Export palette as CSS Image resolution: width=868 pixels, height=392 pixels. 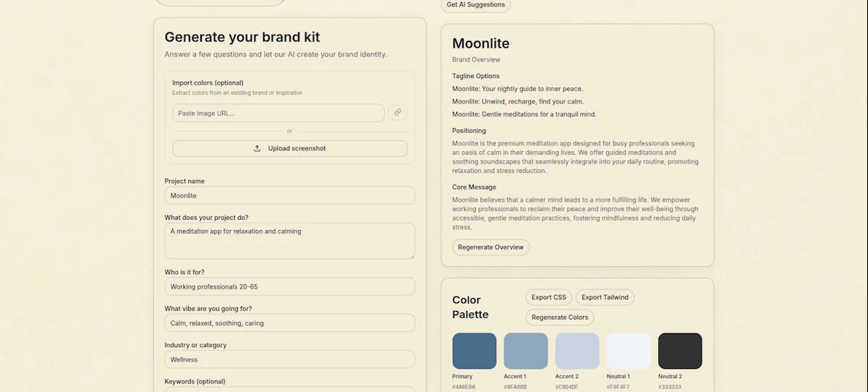coord(548,297)
